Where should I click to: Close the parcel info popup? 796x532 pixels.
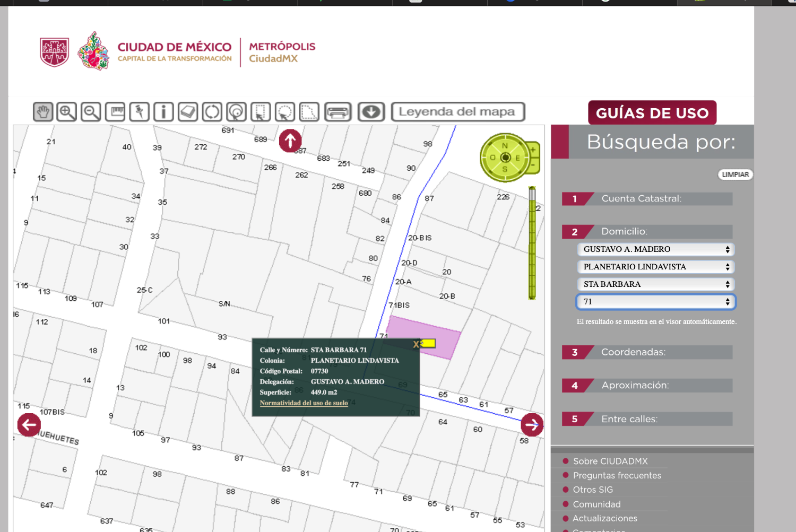(416, 345)
